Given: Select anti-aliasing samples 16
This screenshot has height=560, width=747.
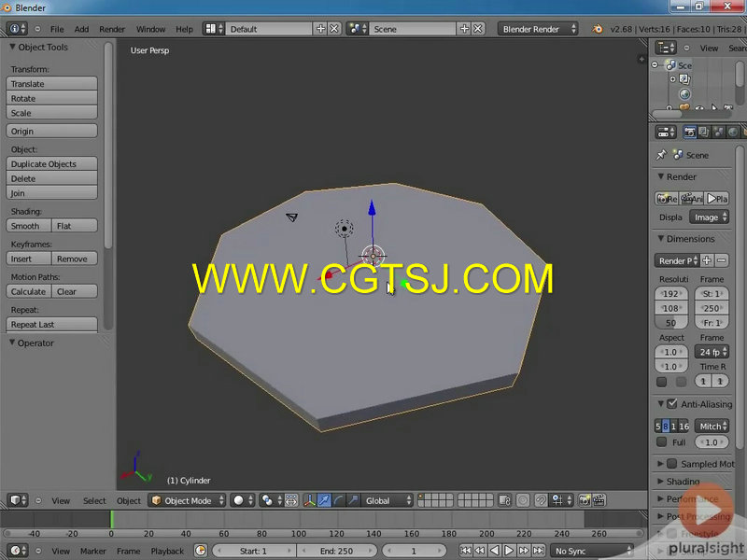Looking at the screenshot, I should pos(684,427).
